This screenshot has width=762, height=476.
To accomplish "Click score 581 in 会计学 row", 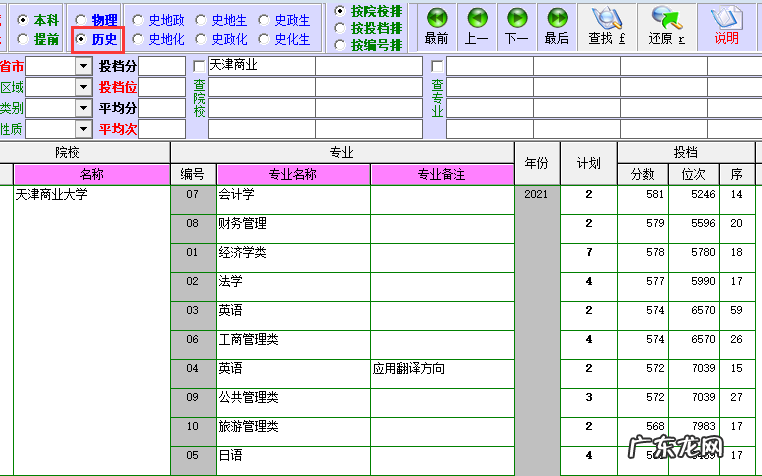I will pos(642,200).
